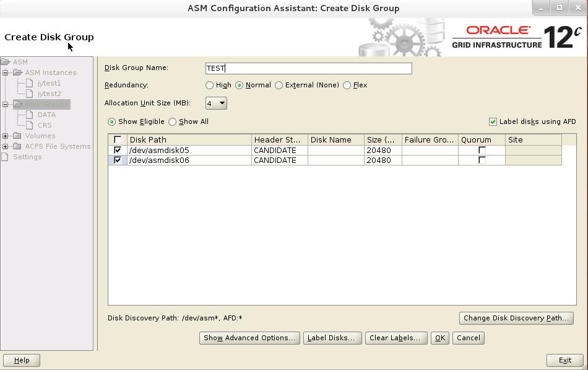Viewport: 588px width, 370px height.
Task: Choose the Show All radio button
Action: pyautogui.click(x=172, y=121)
